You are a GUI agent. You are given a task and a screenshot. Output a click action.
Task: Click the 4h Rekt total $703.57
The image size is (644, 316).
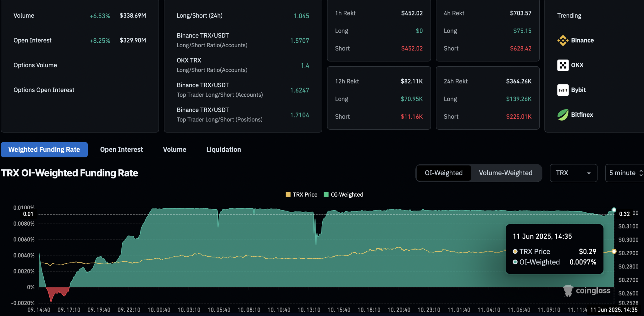point(521,13)
